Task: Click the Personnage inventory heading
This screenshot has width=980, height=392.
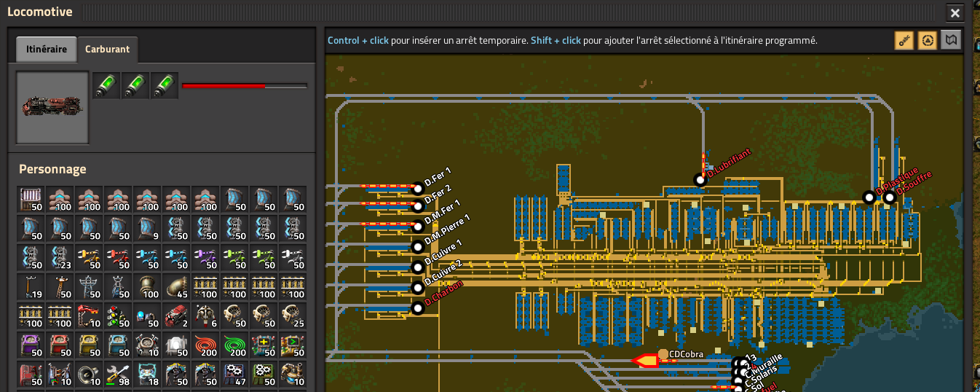Action: click(52, 169)
